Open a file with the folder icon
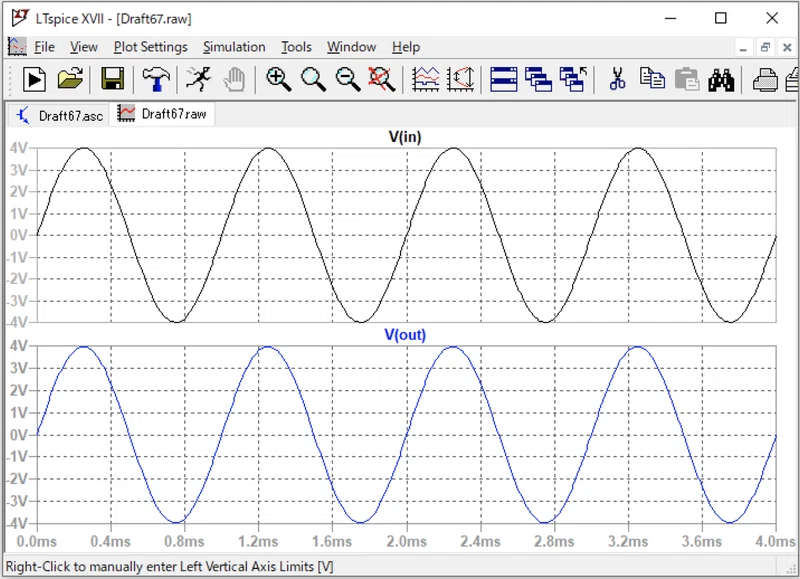 70,79
